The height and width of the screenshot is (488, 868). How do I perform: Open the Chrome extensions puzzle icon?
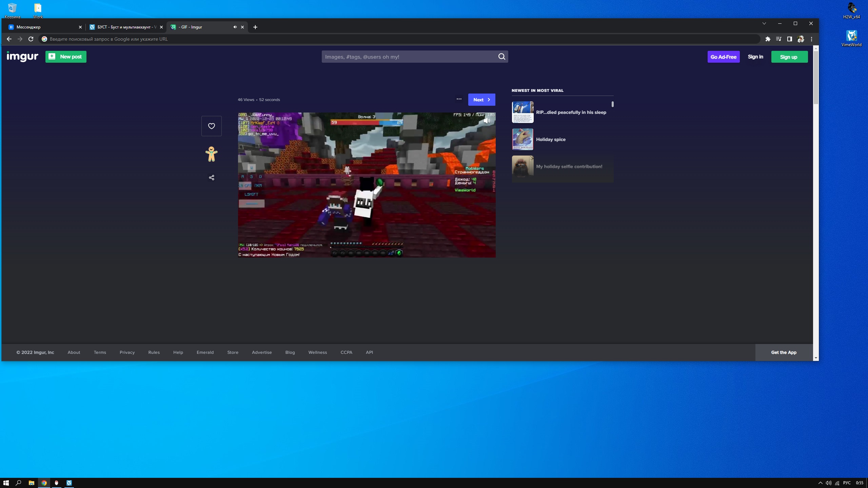[768, 39]
